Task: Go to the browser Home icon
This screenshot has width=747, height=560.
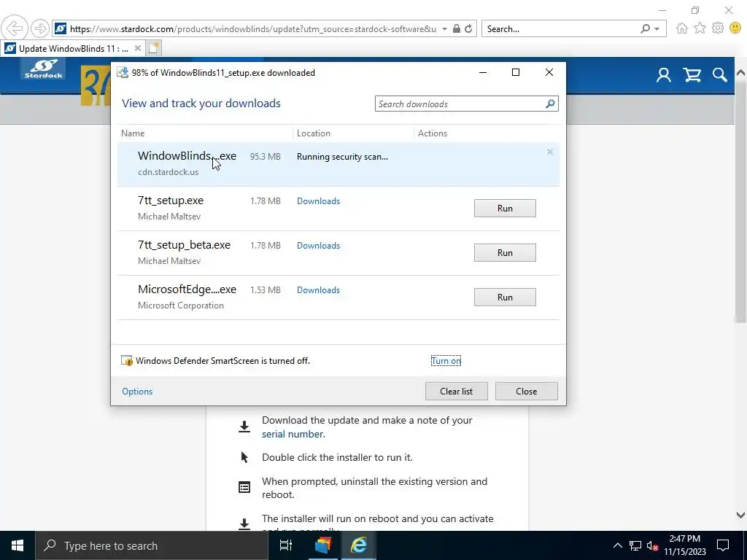Action: point(682,28)
